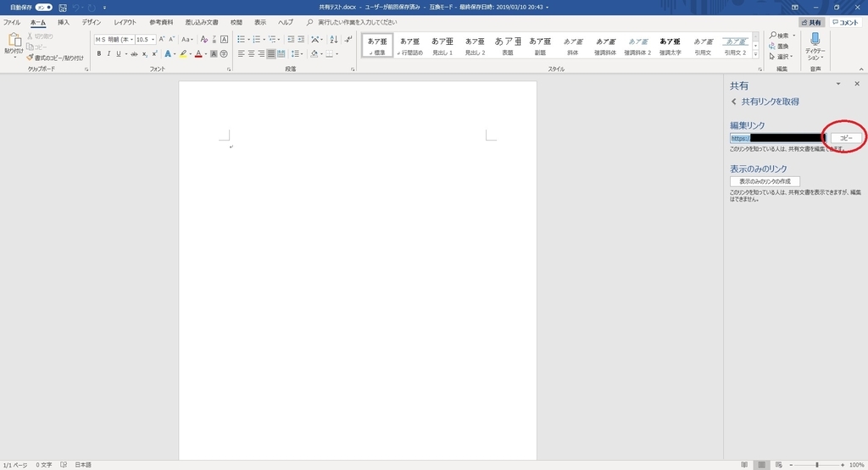Toggle character shading icon

click(214, 53)
